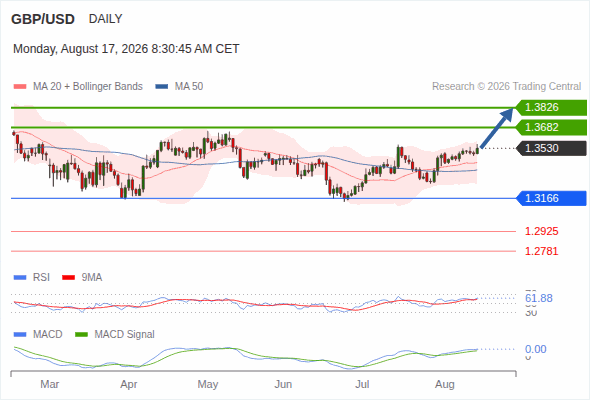This screenshot has width=590, height=400.
Task: Click the 1.2781 support level label
Action: 541,251
